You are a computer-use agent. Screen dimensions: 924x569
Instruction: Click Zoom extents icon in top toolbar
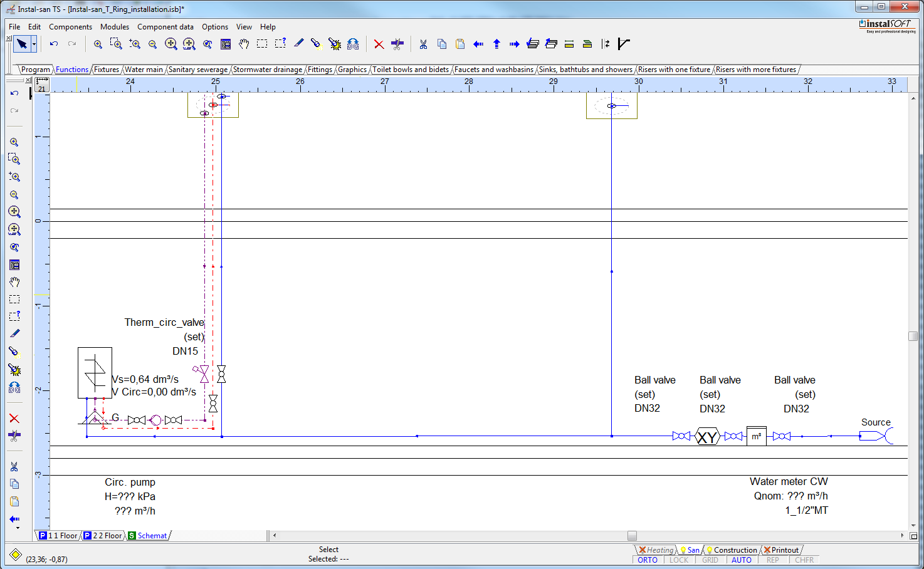(171, 44)
